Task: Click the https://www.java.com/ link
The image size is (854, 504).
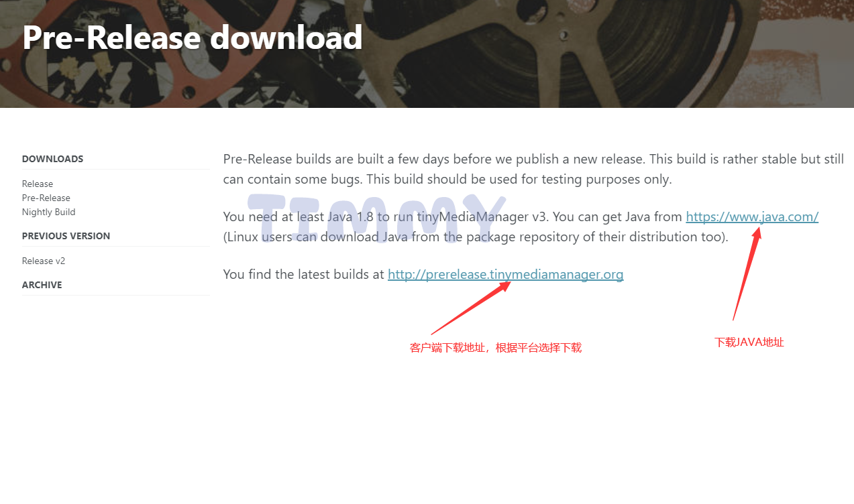Action: click(x=752, y=217)
